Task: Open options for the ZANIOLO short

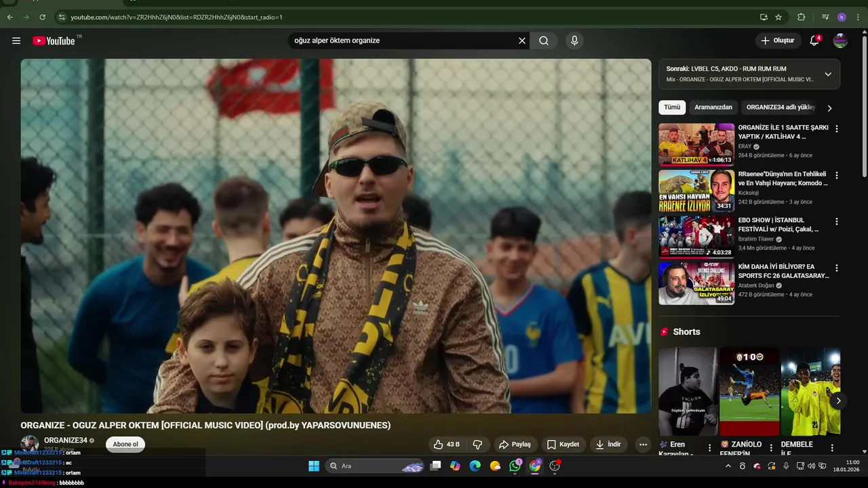Action: point(771,448)
